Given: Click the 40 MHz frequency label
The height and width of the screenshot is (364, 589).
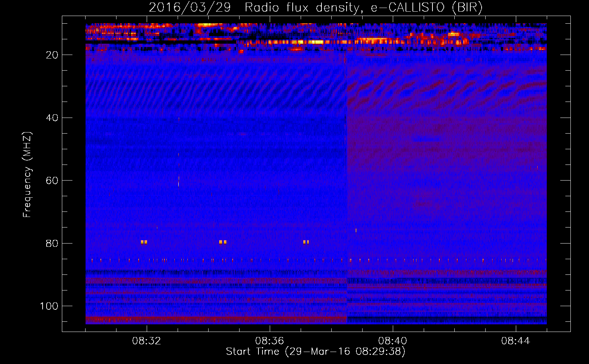Looking at the screenshot, I should (x=52, y=118).
